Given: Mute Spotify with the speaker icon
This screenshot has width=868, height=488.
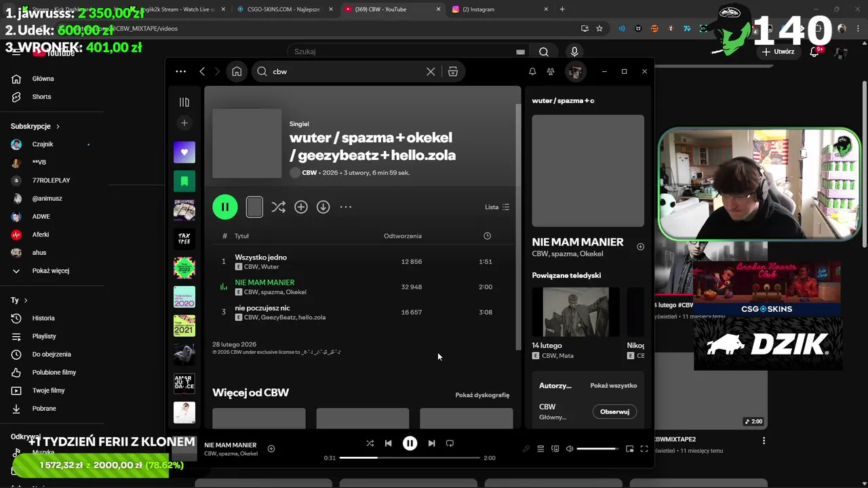Looking at the screenshot, I should (x=570, y=449).
